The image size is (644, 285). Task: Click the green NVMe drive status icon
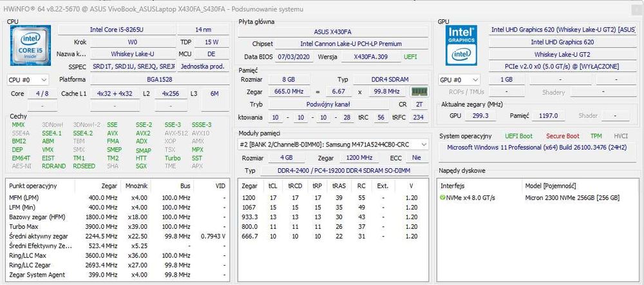click(x=442, y=198)
